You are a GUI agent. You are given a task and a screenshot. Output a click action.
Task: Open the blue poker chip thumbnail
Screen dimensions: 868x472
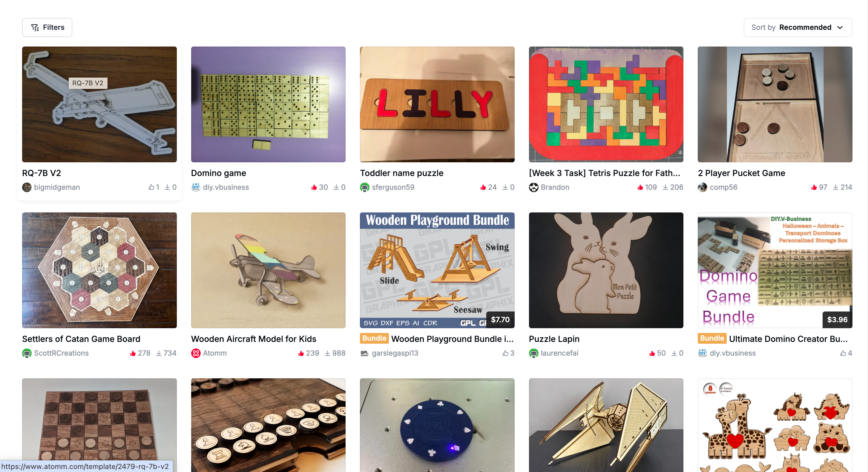(437, 425)
